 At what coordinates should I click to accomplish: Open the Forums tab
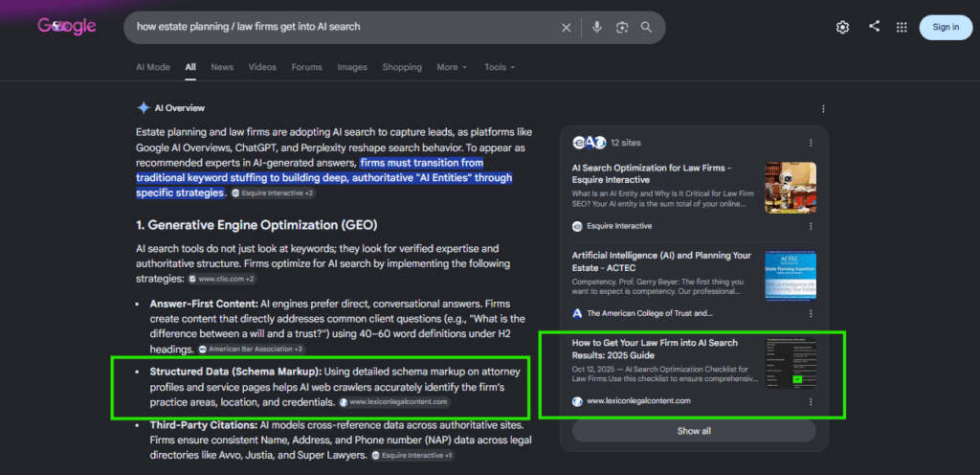point(307,67)
